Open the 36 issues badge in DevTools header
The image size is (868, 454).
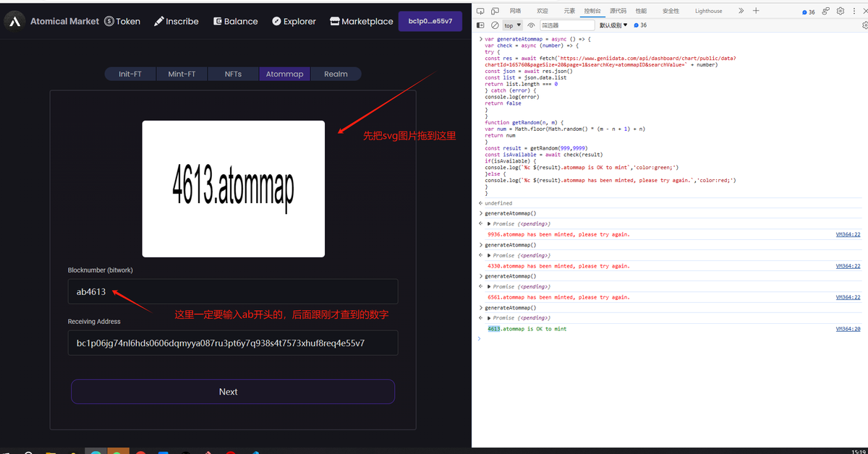809,12
